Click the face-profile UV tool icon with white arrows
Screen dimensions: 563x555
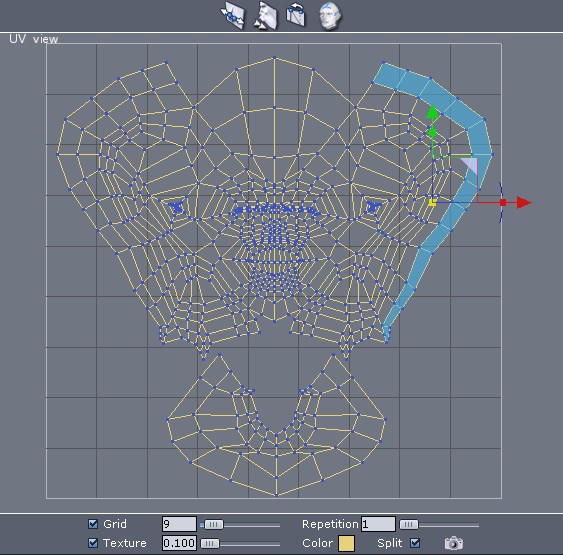(x=266, y=15)
